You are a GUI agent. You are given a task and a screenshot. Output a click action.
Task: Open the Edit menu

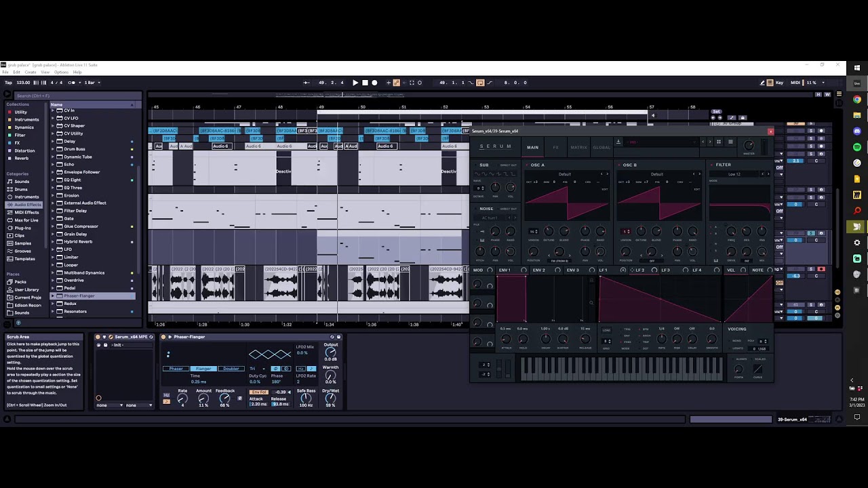point(17,72)
